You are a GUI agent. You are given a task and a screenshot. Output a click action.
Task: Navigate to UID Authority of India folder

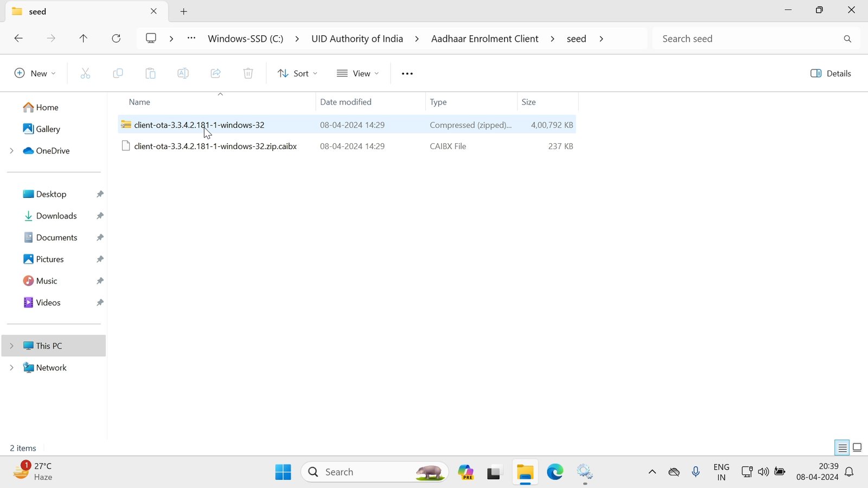[357, 39]
